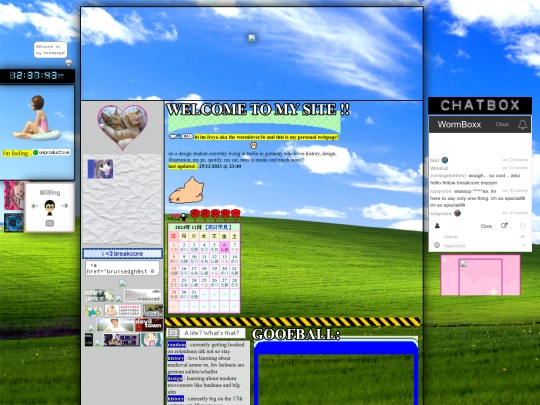Click day 31 in the calendar
This screenshot has height=405, width=540.
click(194, 294)
